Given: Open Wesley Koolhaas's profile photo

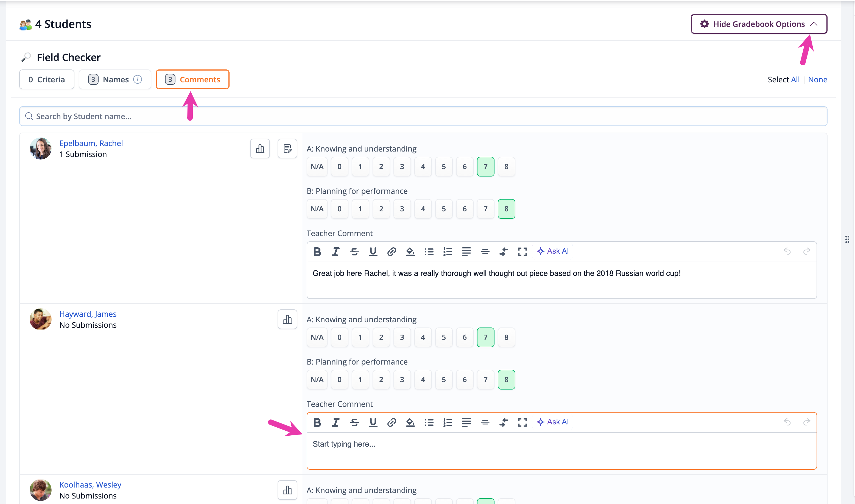Looking at the screenshot, I should (x=40, y=490).
